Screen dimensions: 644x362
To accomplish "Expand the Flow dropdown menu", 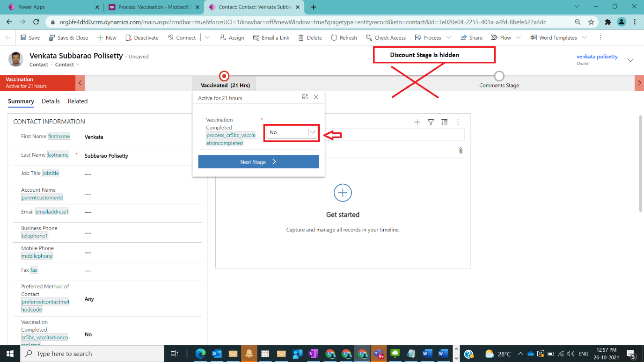I will 518,37.
